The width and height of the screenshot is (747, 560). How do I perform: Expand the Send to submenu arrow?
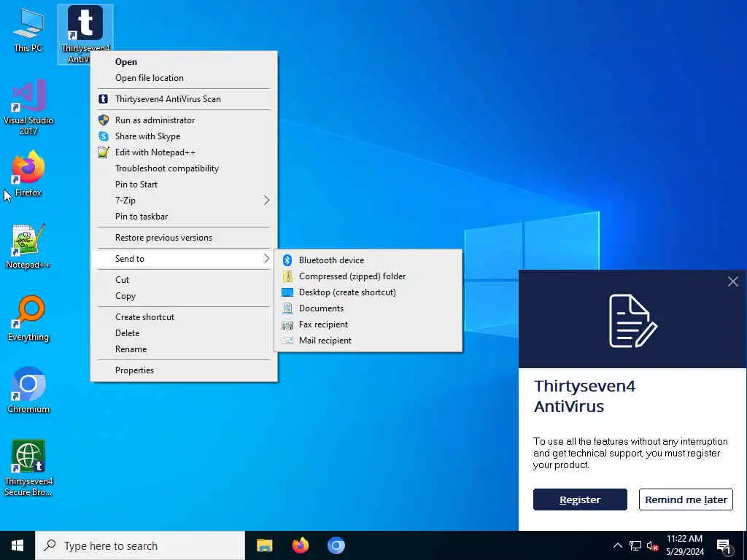(266, 259)
